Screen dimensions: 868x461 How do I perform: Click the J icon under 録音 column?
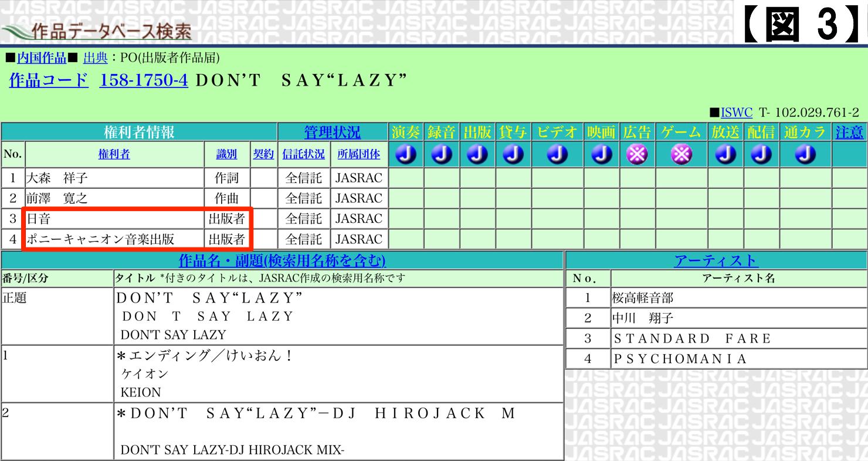click(442, 154)
